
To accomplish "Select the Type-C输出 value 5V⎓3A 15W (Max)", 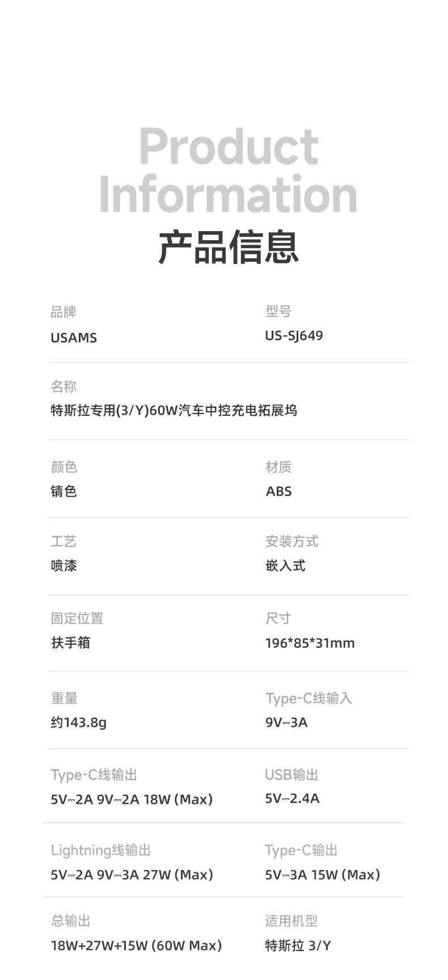I will pos(322,874).
